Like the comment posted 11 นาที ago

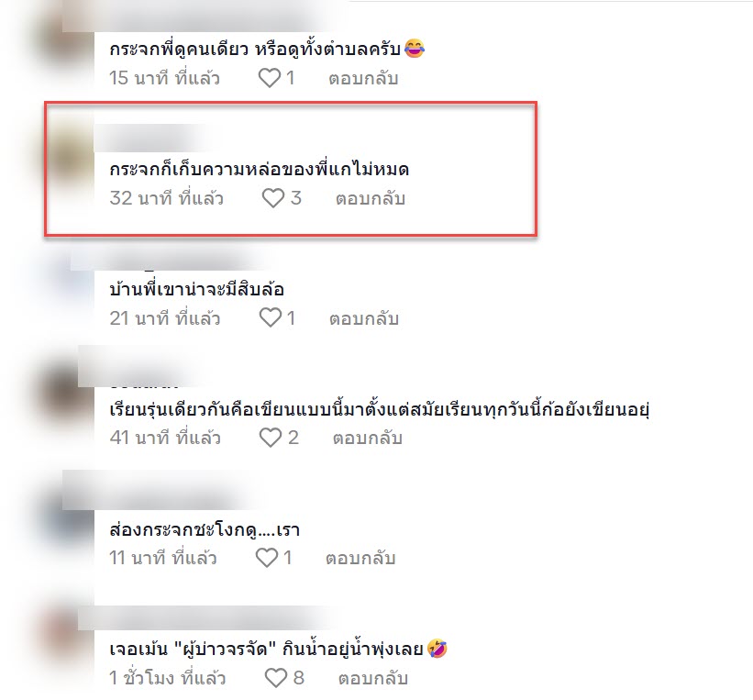pyautogui.click(x=267, y=557)
